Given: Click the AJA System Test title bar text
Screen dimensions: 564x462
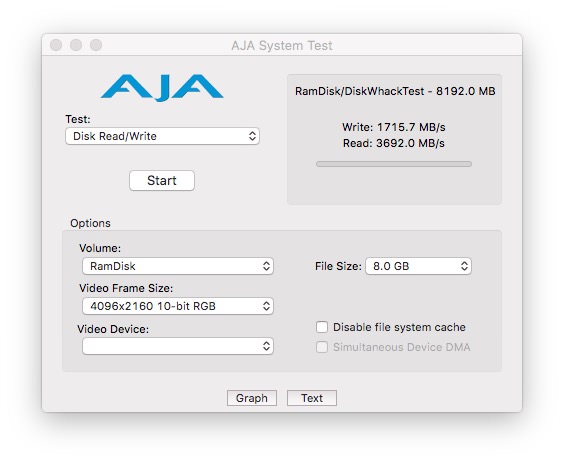Looking at the screenshot, I should (282, 46).
